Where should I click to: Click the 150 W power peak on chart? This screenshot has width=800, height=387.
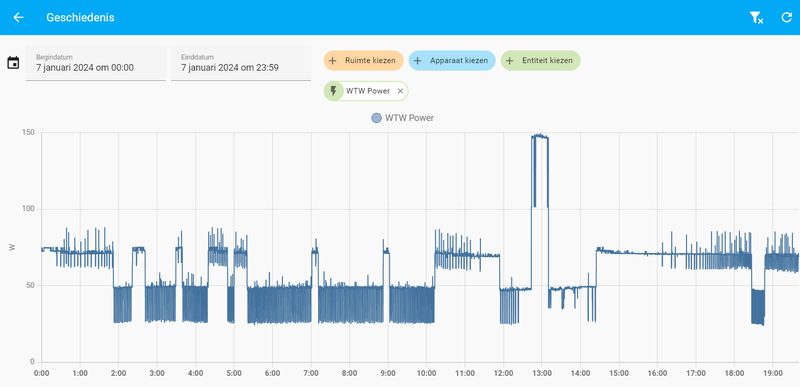coord(540,136)
